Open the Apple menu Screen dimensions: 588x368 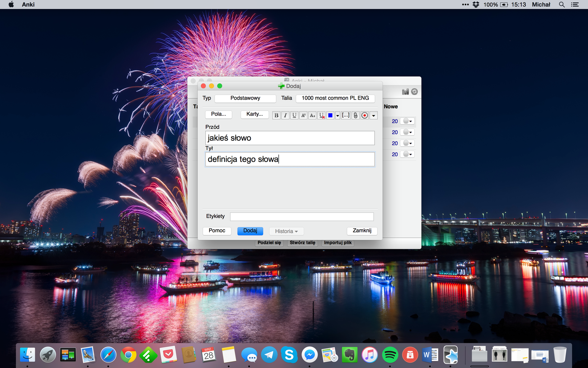click(x=11, y=4)
